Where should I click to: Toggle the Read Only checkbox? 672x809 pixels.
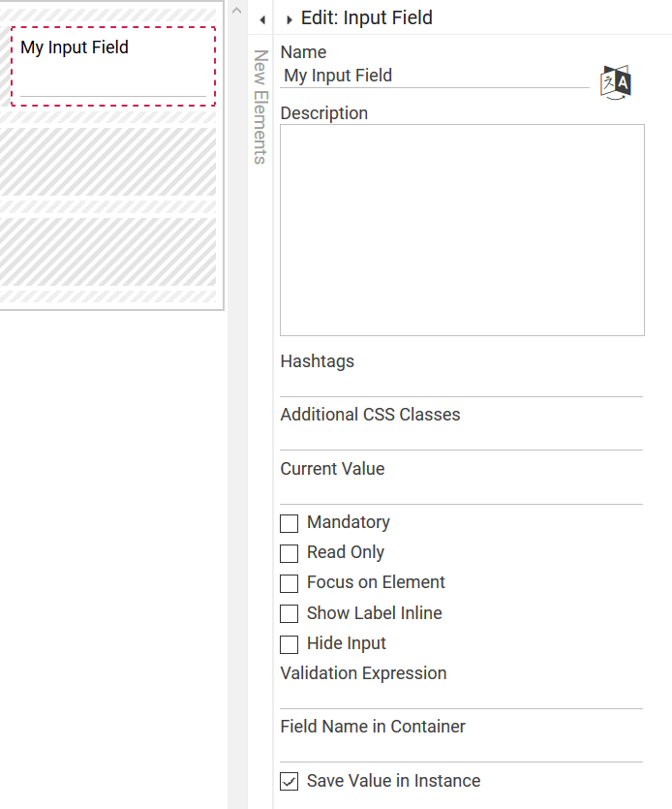coord(289,553)
